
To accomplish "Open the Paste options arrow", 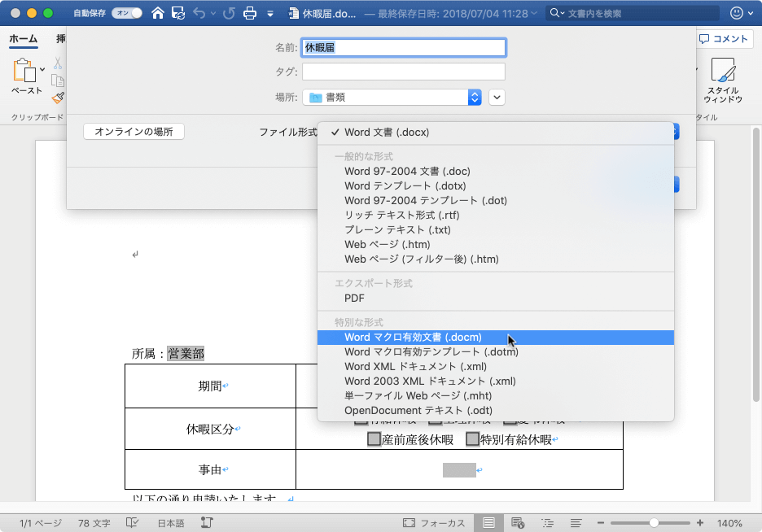I will [x=42, y=69].
